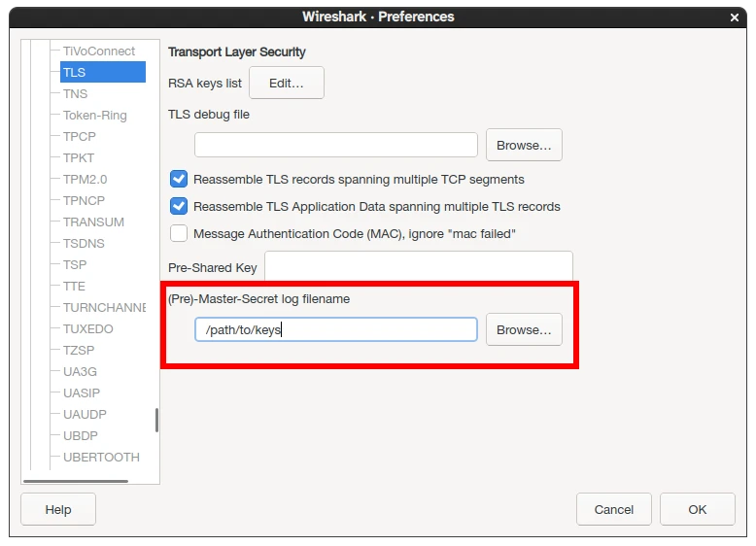Image resolution: width=756 pixels, height=546 pixels.
Task: Uncheck Reassemble TLS records spanning TCP segments
Action: pyautogui.click(x=179, y=179)
